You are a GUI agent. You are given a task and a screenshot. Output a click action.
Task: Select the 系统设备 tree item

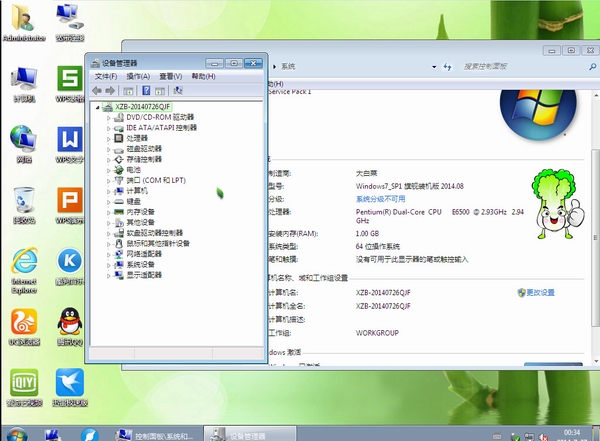140,265
